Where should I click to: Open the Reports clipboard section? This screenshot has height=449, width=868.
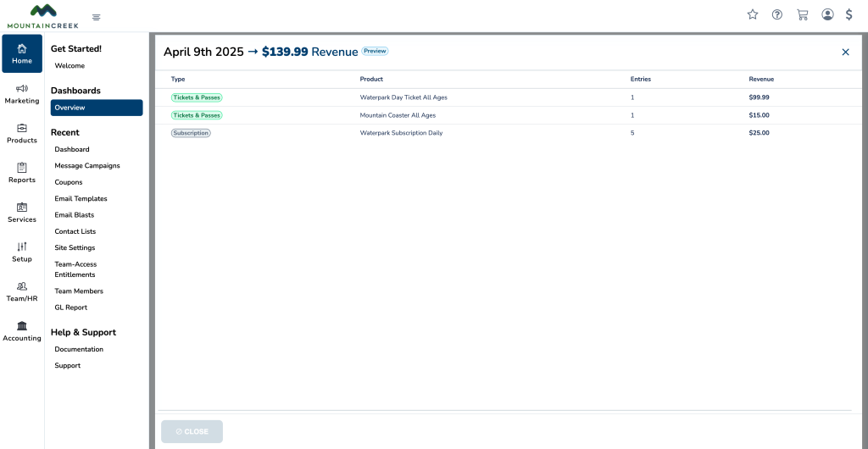[x=22, y=173]
